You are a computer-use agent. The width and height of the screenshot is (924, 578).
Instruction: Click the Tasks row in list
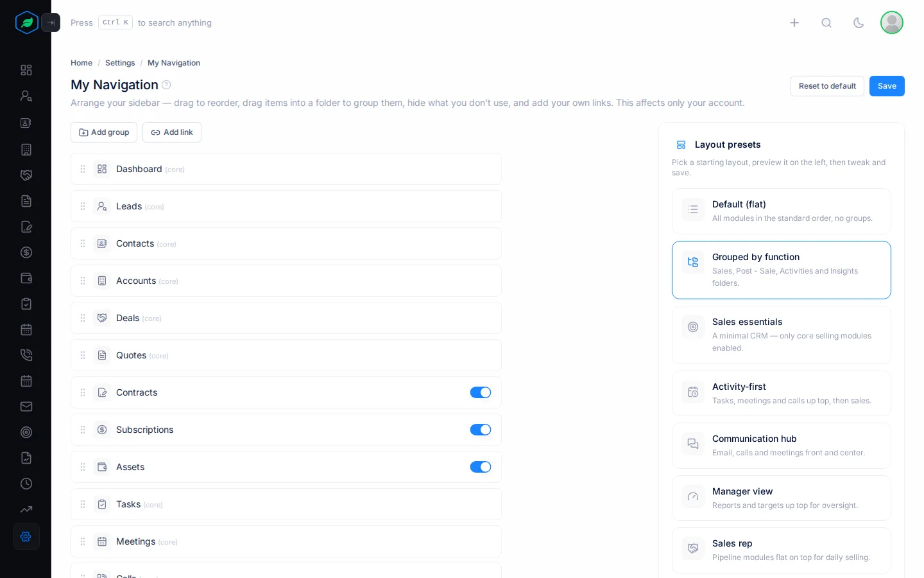click(286, 504)
